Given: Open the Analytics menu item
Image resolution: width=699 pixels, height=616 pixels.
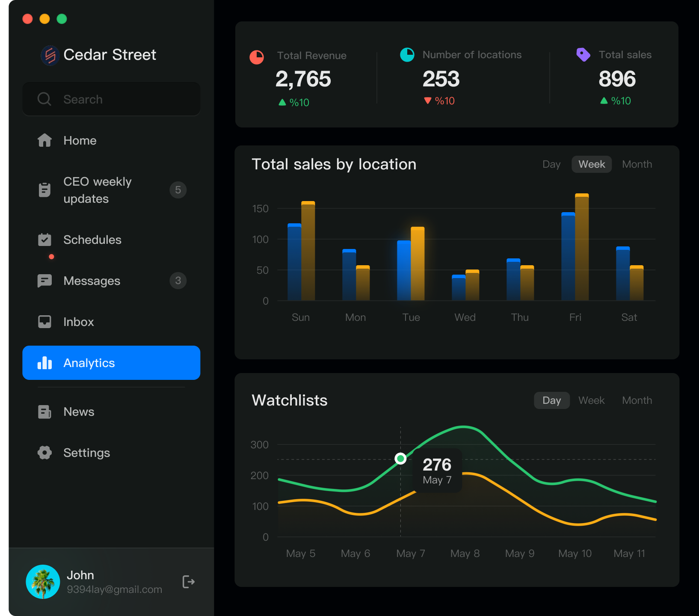Looking at the screenshot, I should point(111,363).
